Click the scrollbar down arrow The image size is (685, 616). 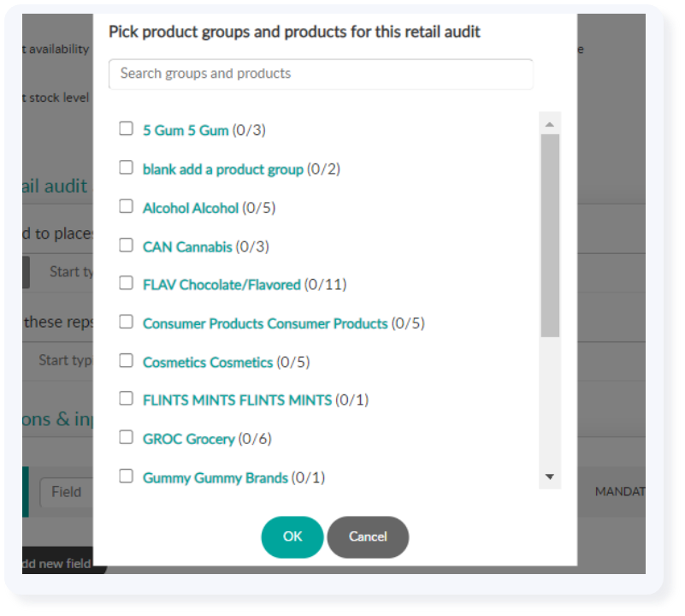pos(550,477)
